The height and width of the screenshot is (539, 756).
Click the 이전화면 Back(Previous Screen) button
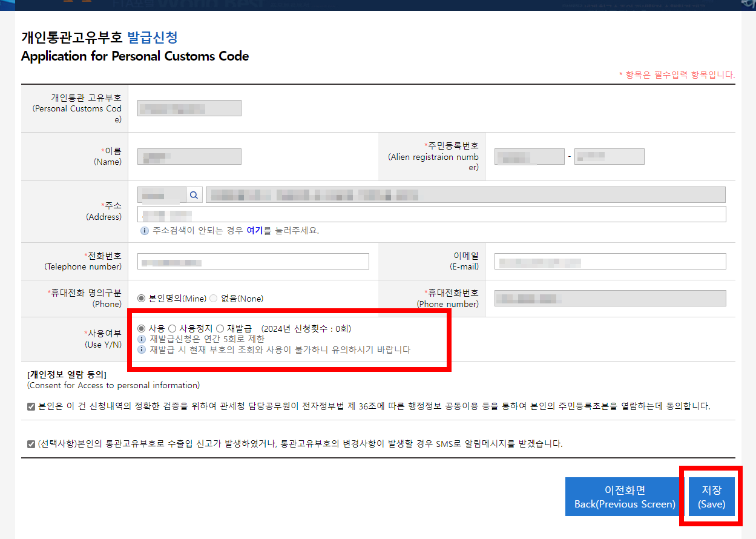[x=625, y=497]
